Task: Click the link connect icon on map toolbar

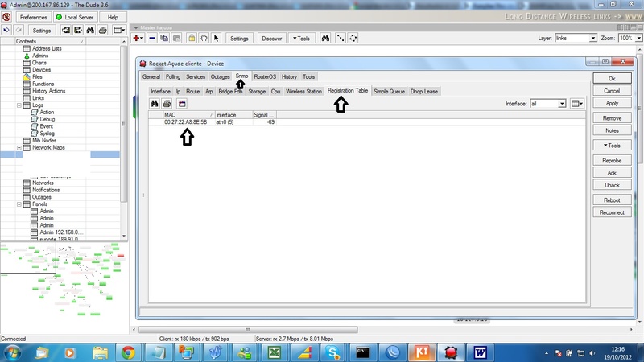Action: tap(340, 38)
